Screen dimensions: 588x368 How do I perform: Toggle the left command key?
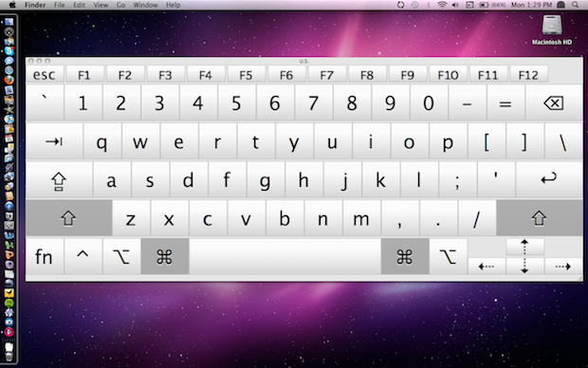(x=165, y=256)
